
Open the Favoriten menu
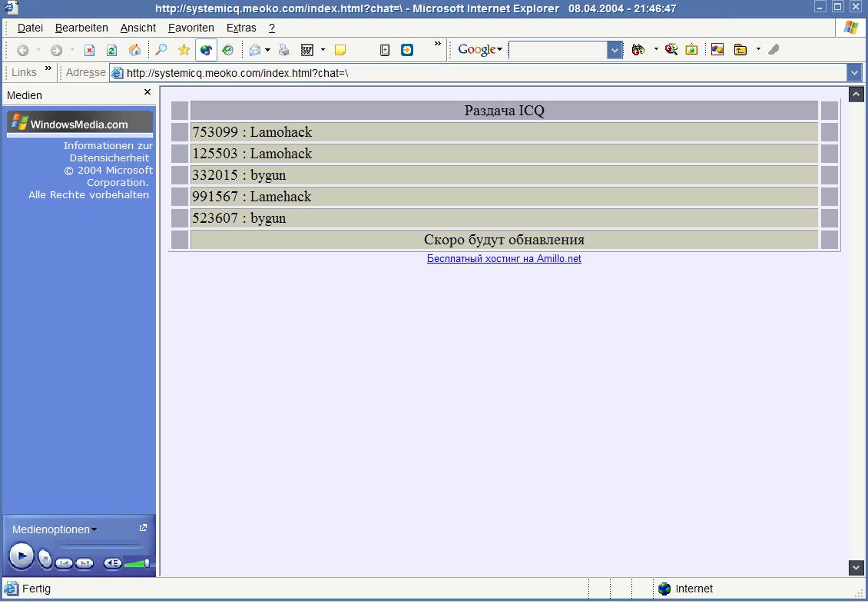coord(190,28)
